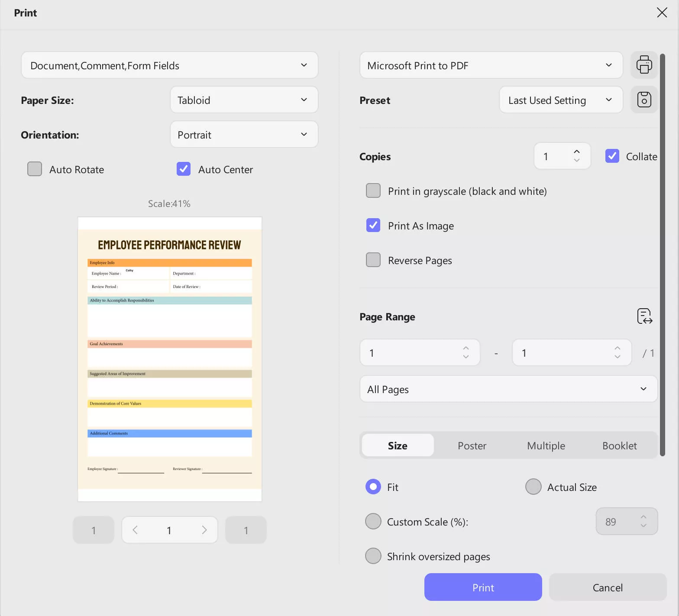The height and width of the screenshot is (616, 679).
Task: Close the Print dialog
Action: point(662,13)
